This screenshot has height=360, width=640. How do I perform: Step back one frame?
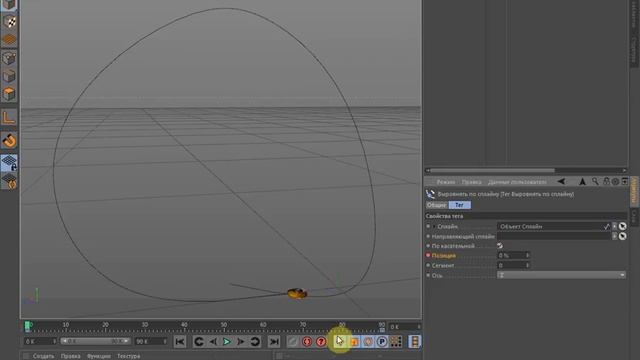pyautogui.click(x=213, y=342)
